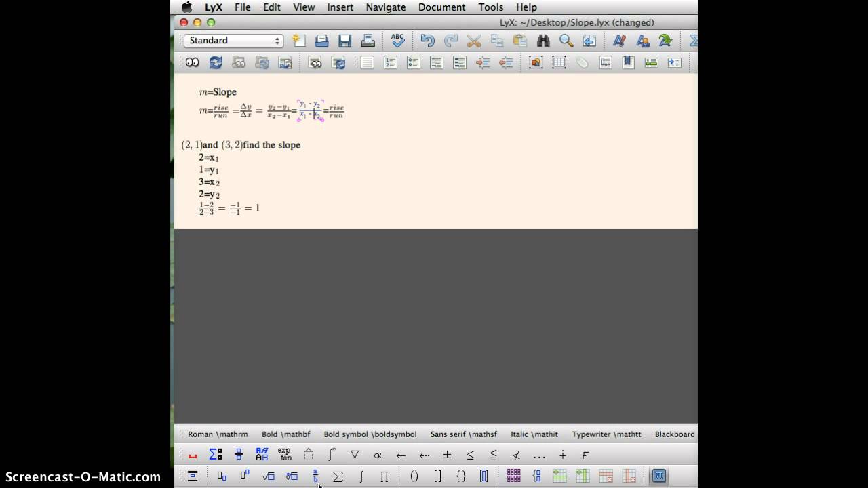Open the Insert menu

coord(340,7)
